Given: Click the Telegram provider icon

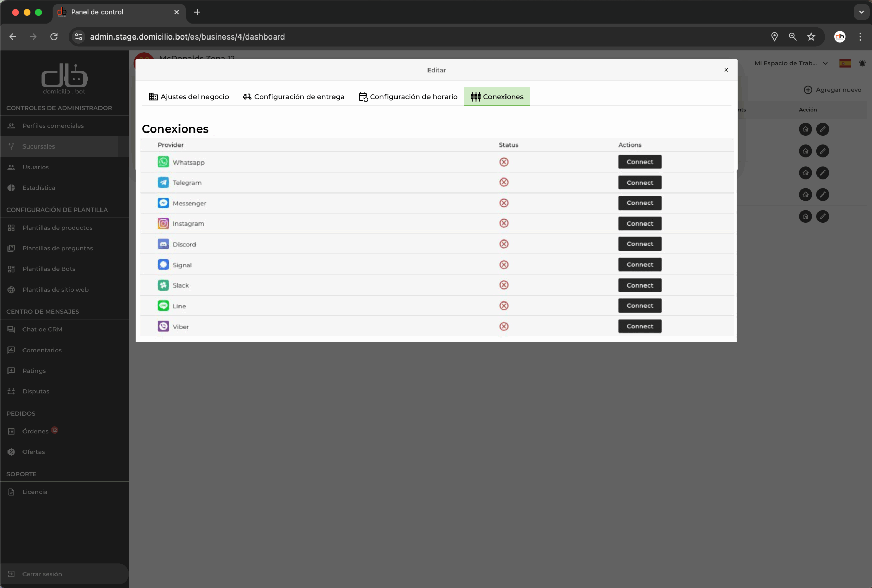Looking at the screenshot, I should point(163,183).
